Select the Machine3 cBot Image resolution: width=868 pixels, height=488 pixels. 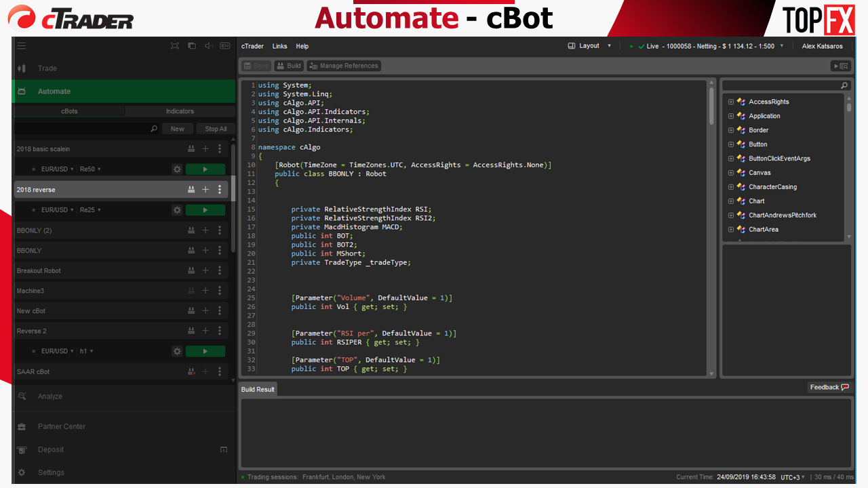point(122,291)
